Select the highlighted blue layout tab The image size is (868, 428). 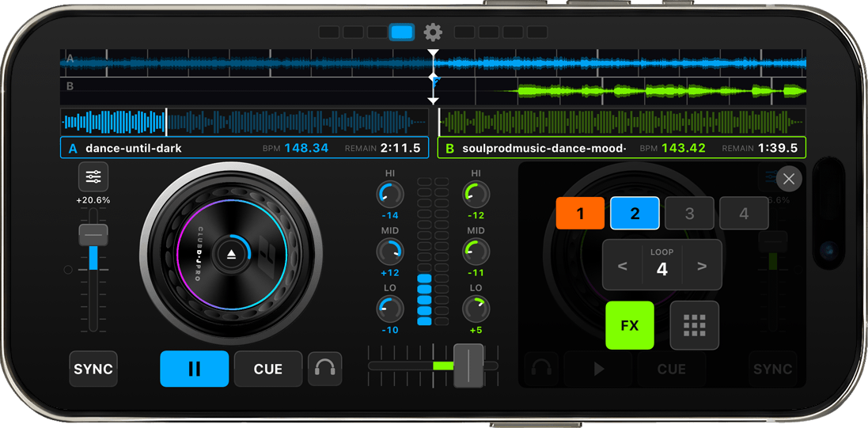(x=402, y=32)
